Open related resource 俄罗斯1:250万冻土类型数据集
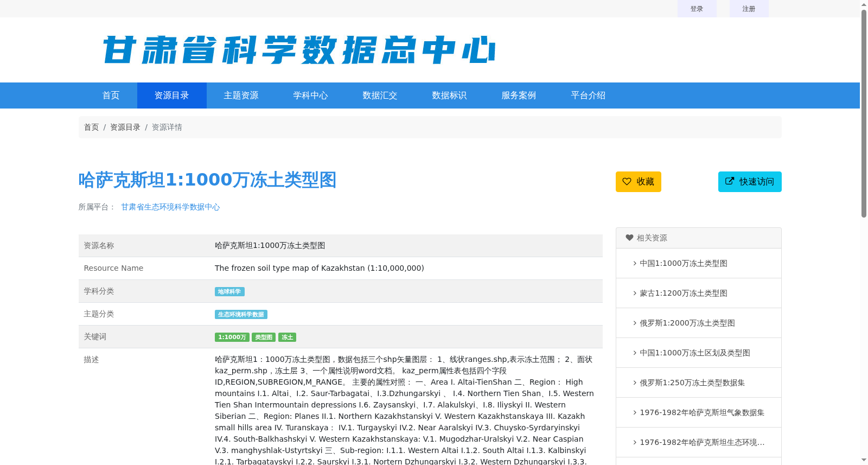 (692, 383)
